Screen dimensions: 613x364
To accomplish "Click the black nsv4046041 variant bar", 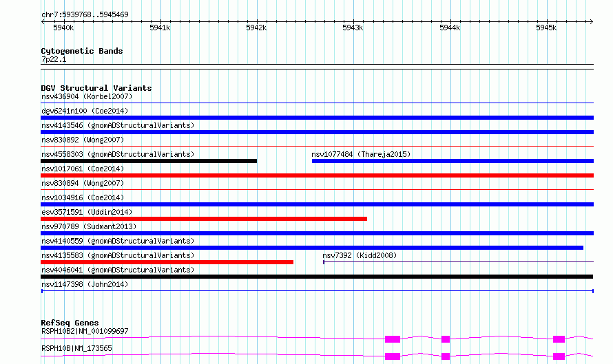I will 317,277.
